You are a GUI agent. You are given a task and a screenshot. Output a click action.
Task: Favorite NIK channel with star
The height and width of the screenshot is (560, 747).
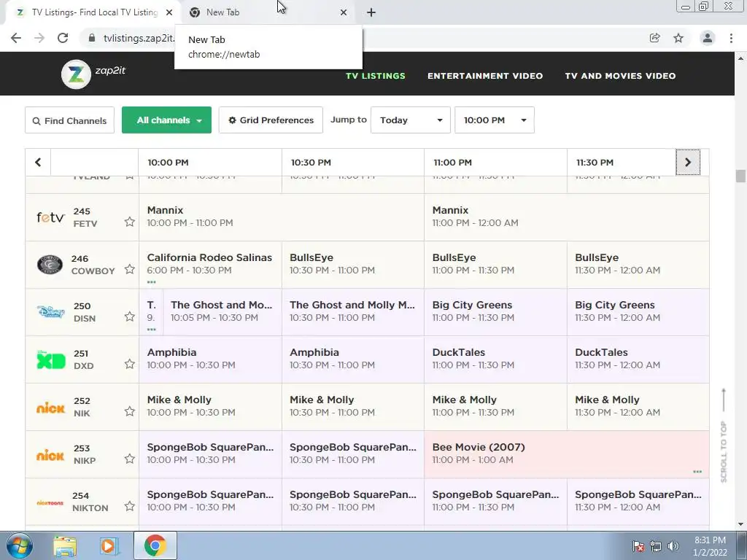point(130,411)
